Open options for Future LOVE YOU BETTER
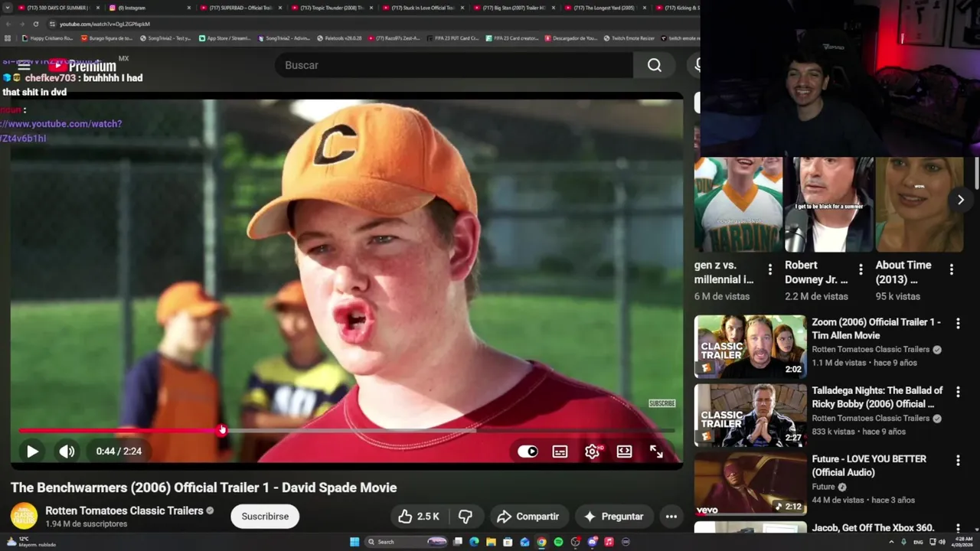The width and height of the screenshot is (980, 551). pyautogui.click(x=958, y=461)
